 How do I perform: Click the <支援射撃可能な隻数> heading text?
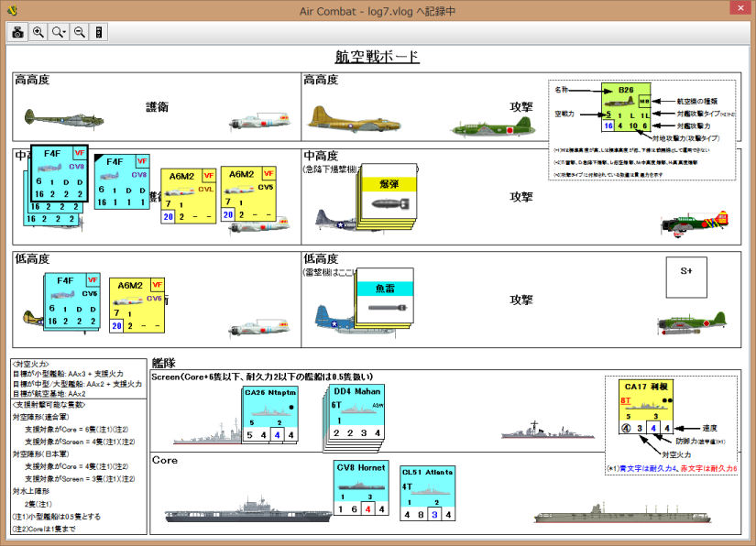(x=49, y=404)
